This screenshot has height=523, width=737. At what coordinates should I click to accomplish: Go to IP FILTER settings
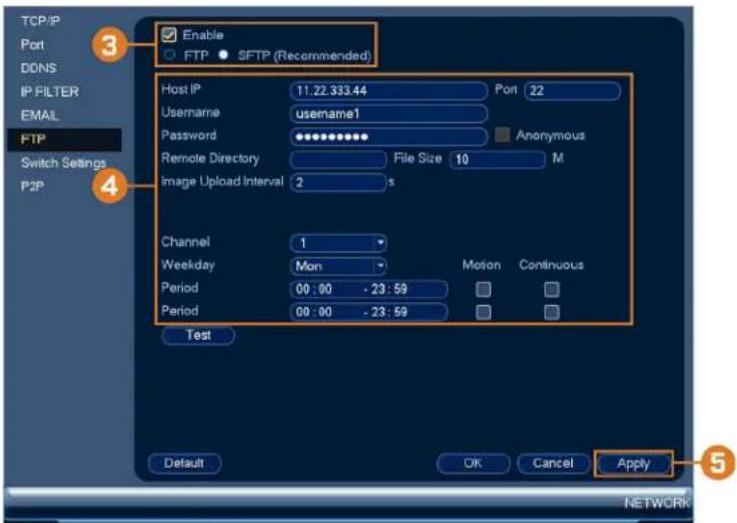point(50,92)
